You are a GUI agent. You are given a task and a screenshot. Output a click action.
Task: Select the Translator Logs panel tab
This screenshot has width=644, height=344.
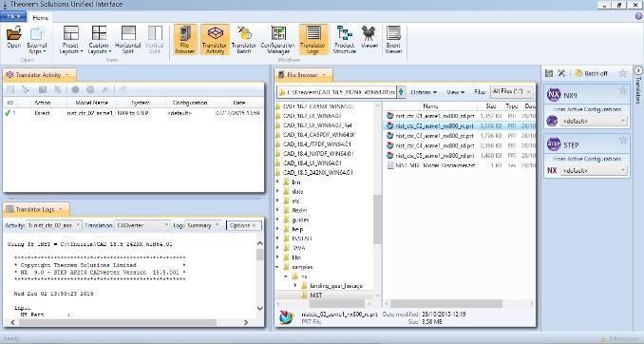pyautogui.click(x=36, y=209)
